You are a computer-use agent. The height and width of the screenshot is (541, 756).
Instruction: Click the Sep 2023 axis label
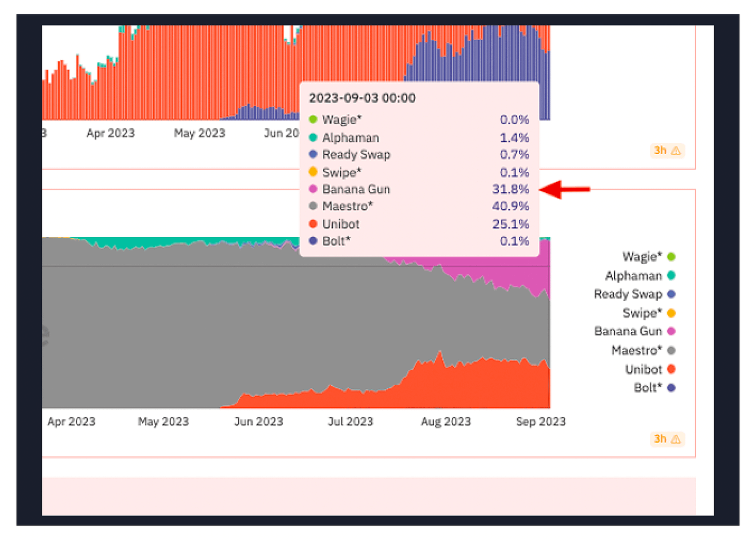541,422
